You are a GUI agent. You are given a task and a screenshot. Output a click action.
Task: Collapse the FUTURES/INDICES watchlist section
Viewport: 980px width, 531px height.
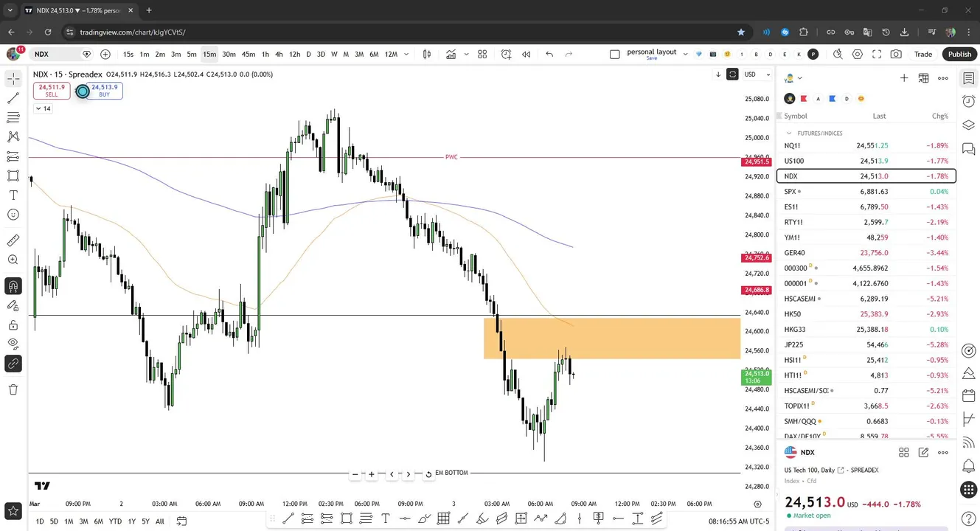point(790,133)
